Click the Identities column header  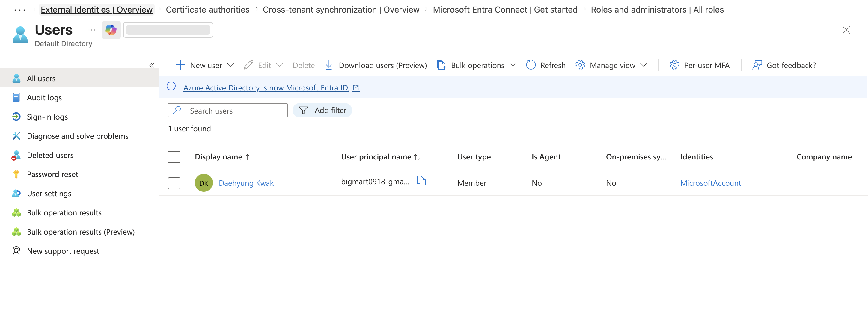point(697,157)
